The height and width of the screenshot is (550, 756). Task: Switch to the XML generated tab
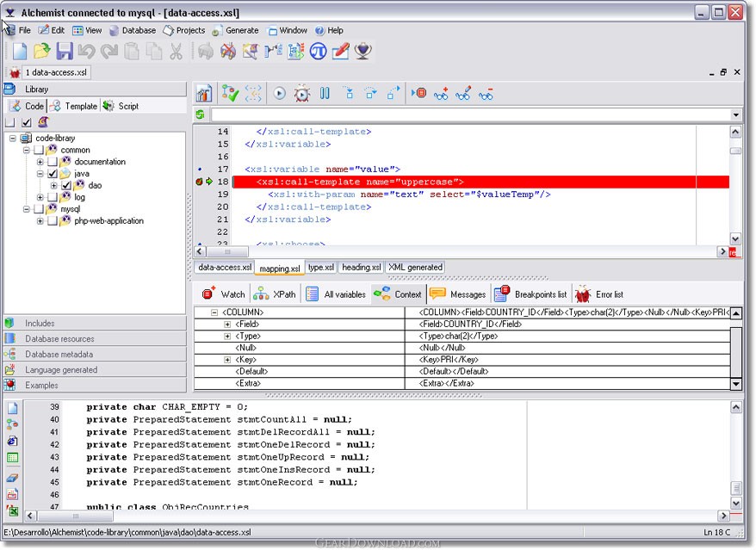tap(415, 267)
